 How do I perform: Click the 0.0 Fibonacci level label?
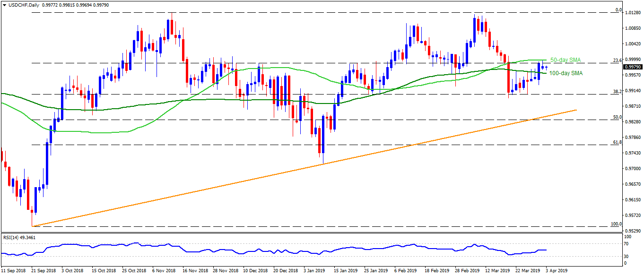pyautogui.click(x=618, y=10)
